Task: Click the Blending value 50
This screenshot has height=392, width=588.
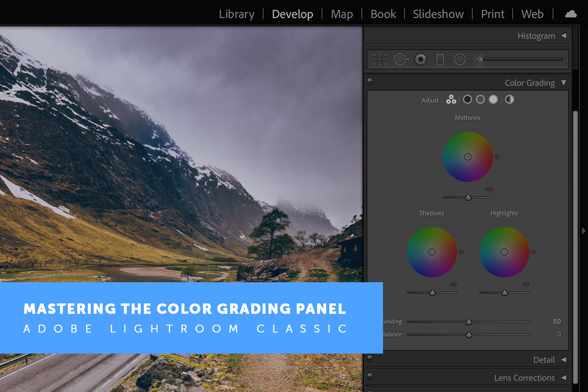Action: (557, 321)
